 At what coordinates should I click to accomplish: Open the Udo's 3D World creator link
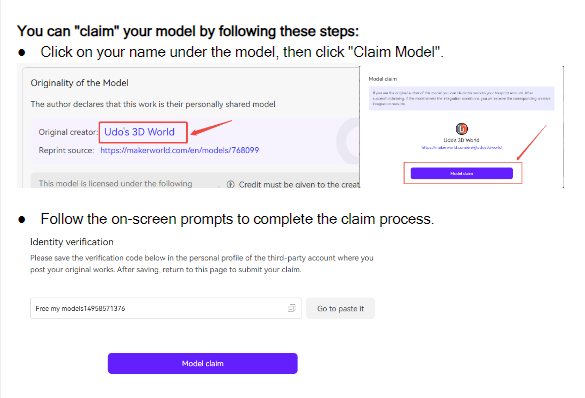(x=139, y=132)
